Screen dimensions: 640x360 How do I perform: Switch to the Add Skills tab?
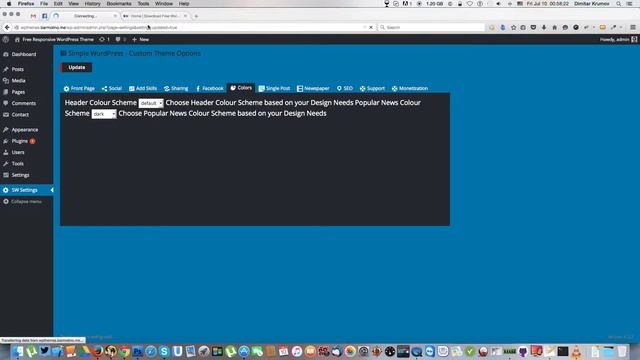143,88
